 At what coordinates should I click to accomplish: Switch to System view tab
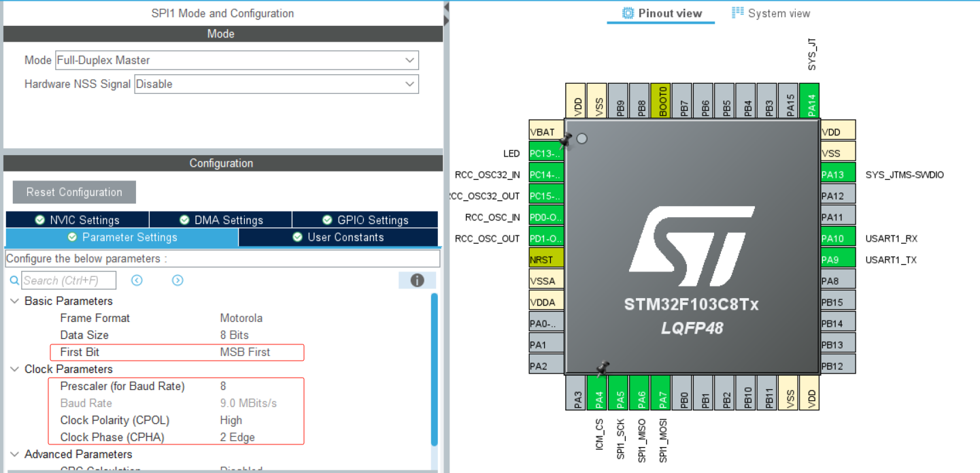[771, 13]
